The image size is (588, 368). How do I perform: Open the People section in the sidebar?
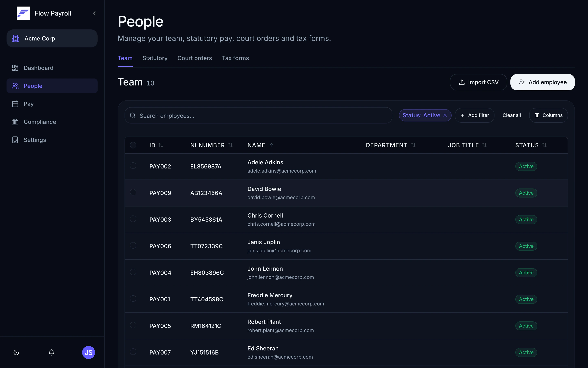coord(52,86)
